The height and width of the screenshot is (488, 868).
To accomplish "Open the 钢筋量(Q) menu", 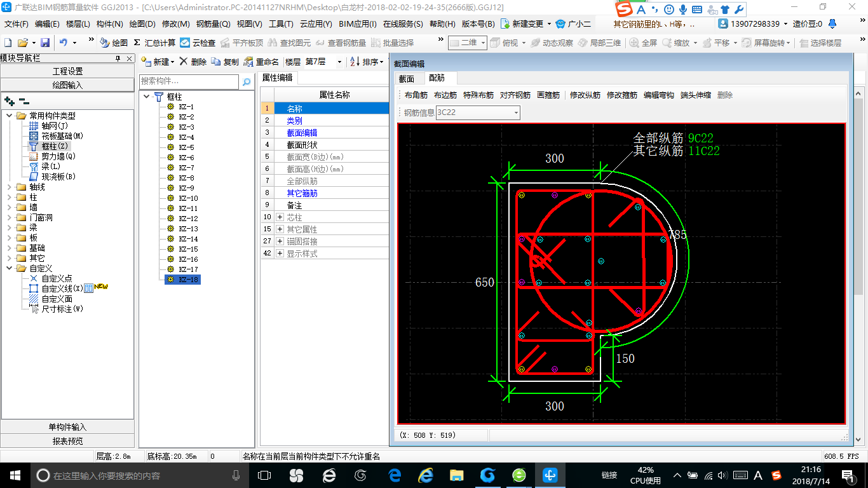I will [213, 24].
